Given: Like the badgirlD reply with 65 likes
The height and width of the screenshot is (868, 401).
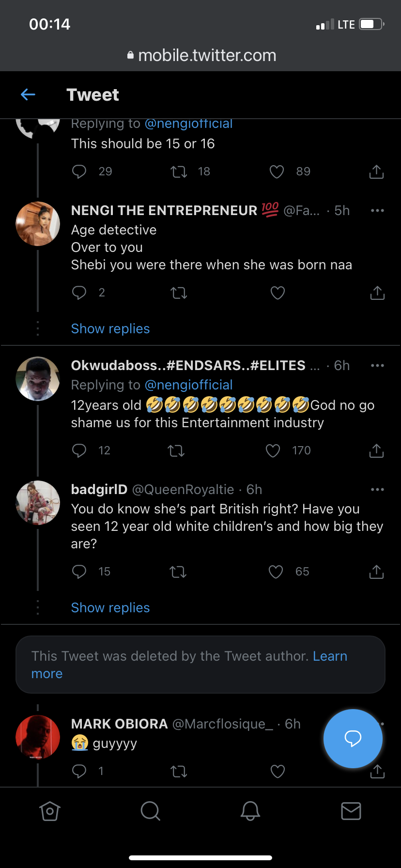Looking at the screenshot, I should 276,572.
